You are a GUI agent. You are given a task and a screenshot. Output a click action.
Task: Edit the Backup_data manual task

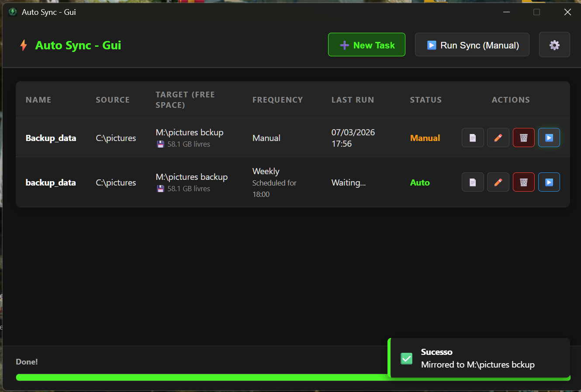(x=498, y=138)
